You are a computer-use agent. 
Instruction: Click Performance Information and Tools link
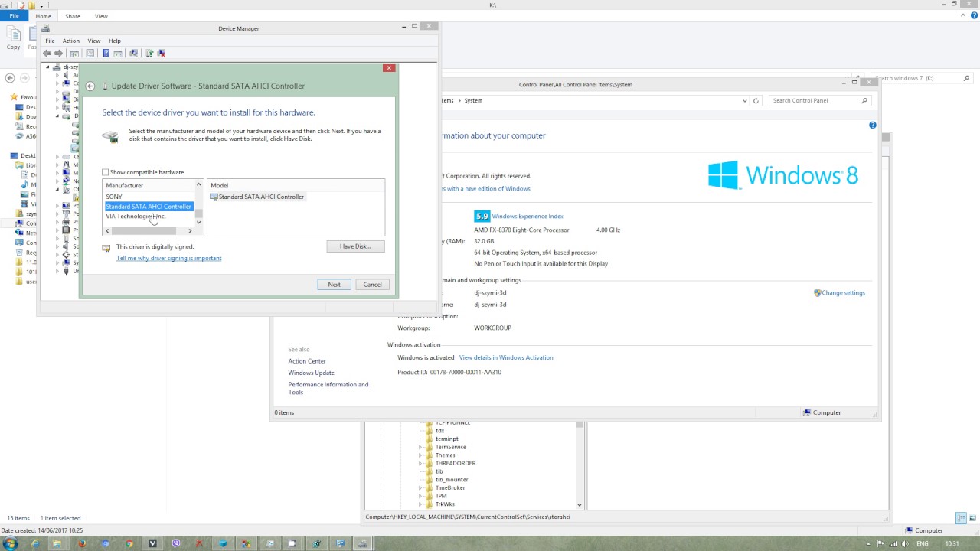pyautogui.click(x=328, y=388)
